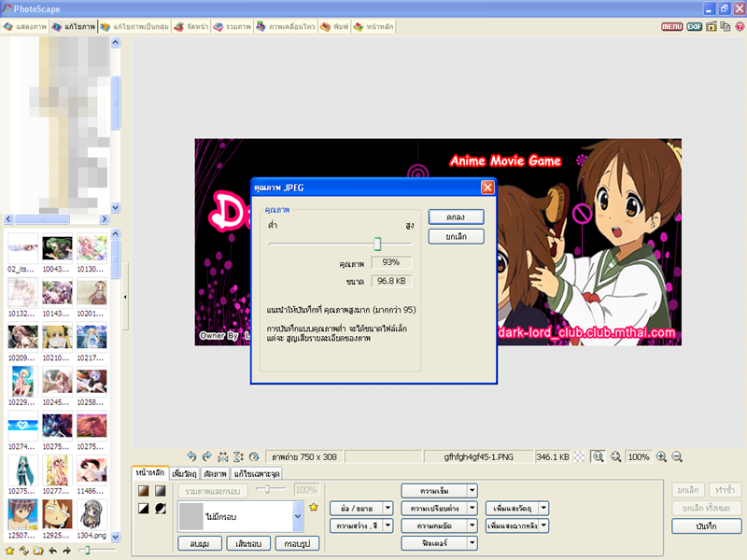The width and height of the screenshot is (747, 560).
Task: Expand the ฟิลเตอร์ dropdown arrow
Action: 472,543
